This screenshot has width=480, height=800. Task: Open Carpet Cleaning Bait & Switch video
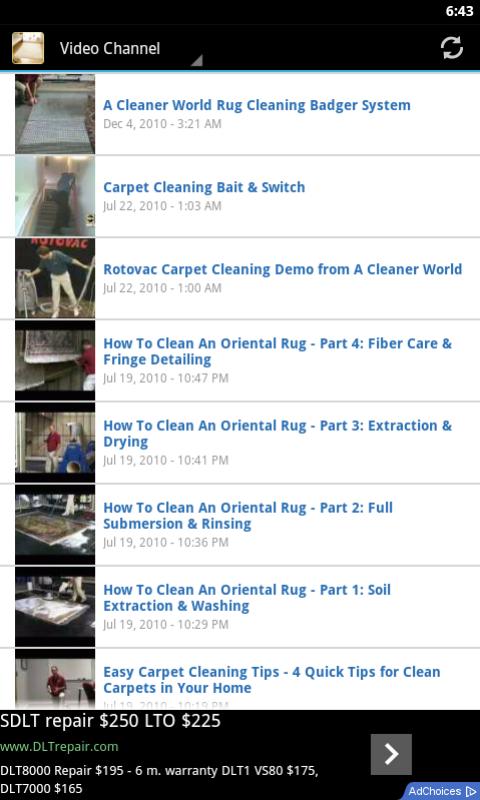(x=240, y=196)
